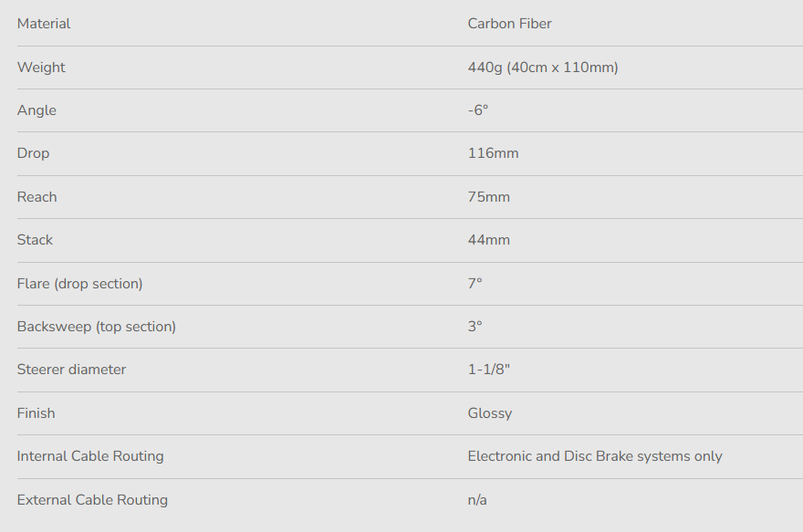Screen dimensions: 803x532
Task: Click the Backsweep (top section) label
Action: click(96, 327)
